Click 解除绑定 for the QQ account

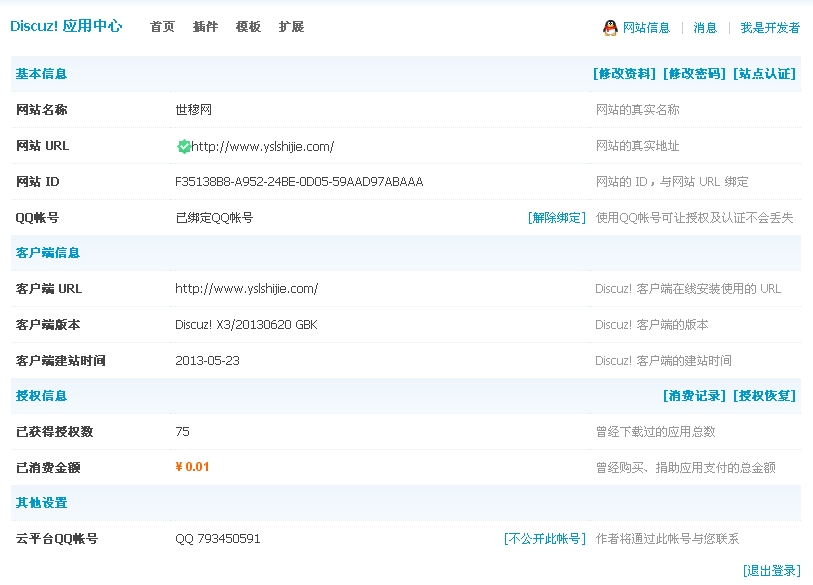[556, 218]
